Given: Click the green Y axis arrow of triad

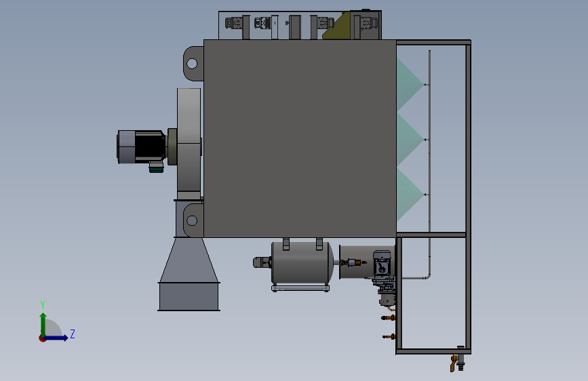Looking at the screenshot, I should click(x=43, y=324).
